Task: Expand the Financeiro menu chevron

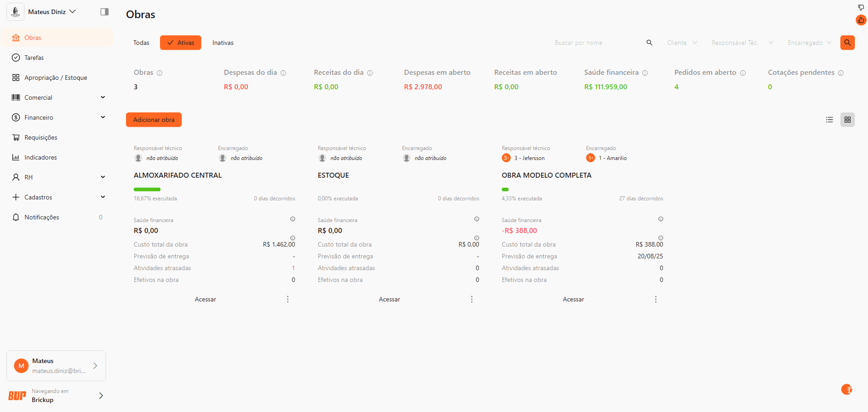Action: (103, 117)
